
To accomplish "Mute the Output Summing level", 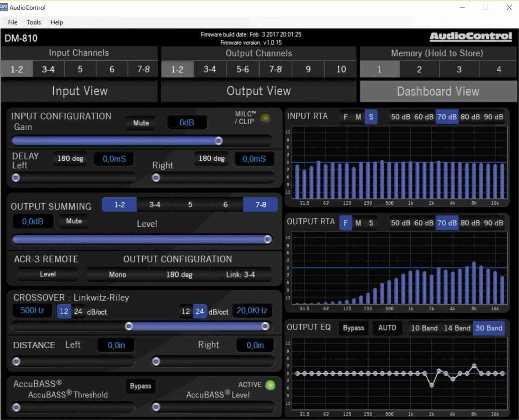I will pos(74,221).
